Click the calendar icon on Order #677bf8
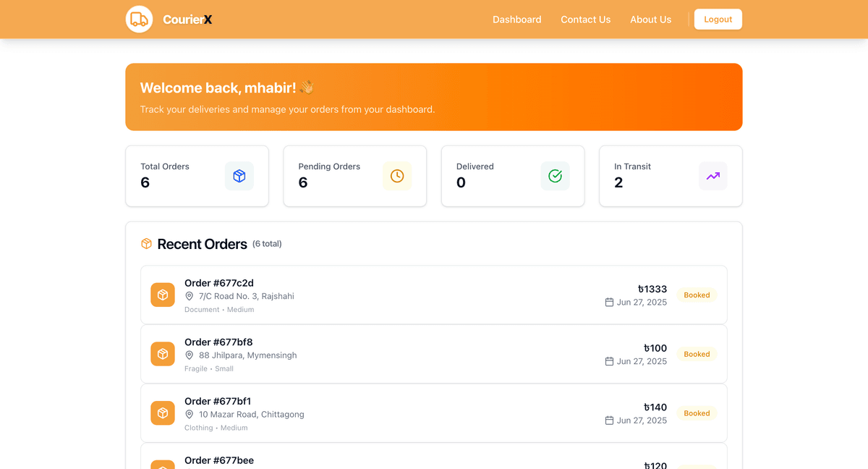The width and height of the screenshot is (868, 469). pos(609,361)
